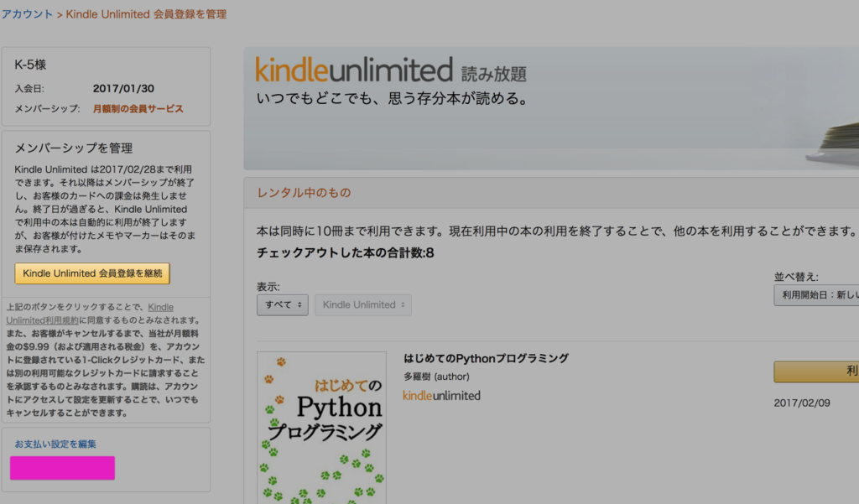This screenshot has width=859, height=504.
Task: Click the 月額制の会員サービス membership link
Action: [138, 108]
